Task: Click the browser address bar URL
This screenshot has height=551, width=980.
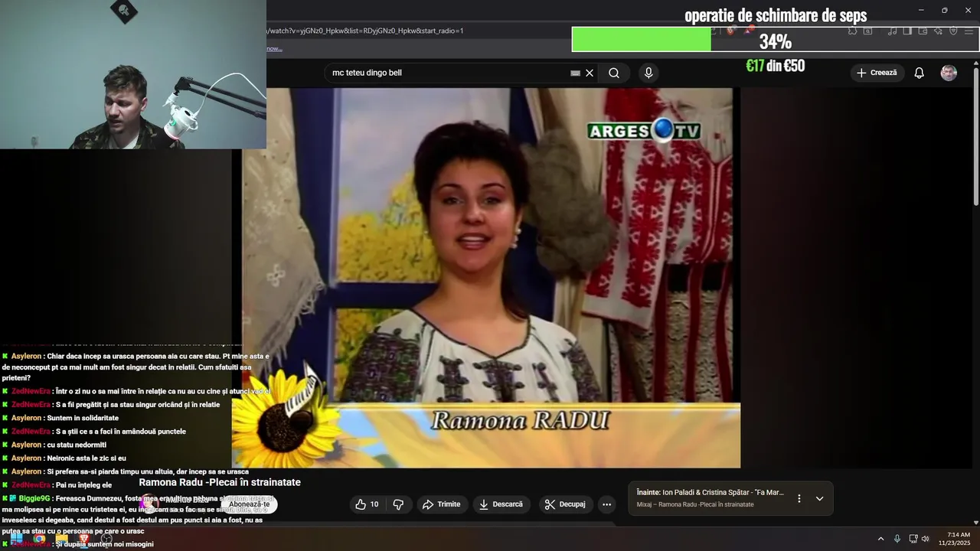Action: point(364,31)
